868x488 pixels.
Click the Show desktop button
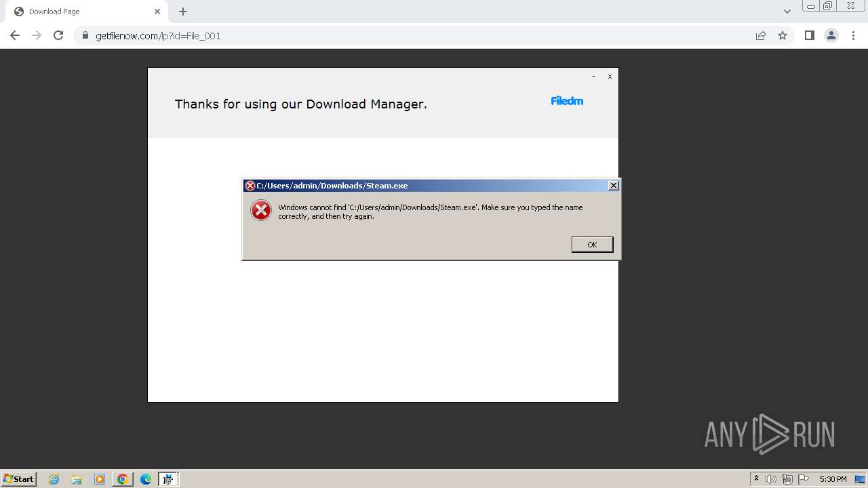coord(860,479)
